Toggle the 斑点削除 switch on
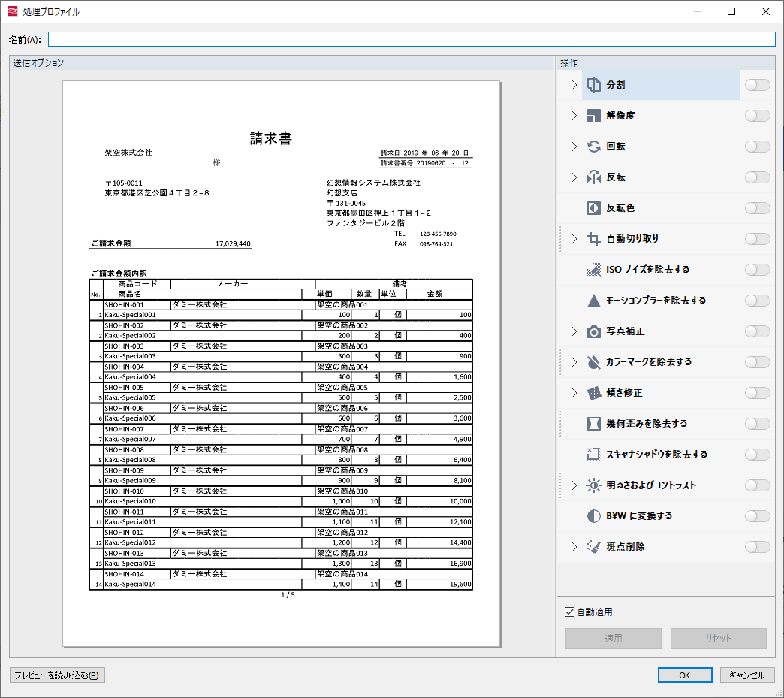The width and height of the screenshot is (784, 698). (757, 547)
